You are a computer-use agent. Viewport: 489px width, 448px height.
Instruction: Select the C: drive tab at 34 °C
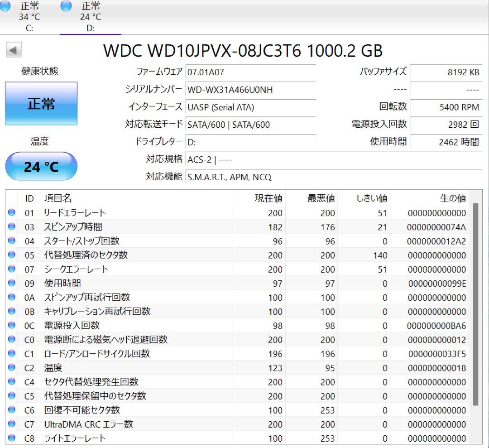29,17
